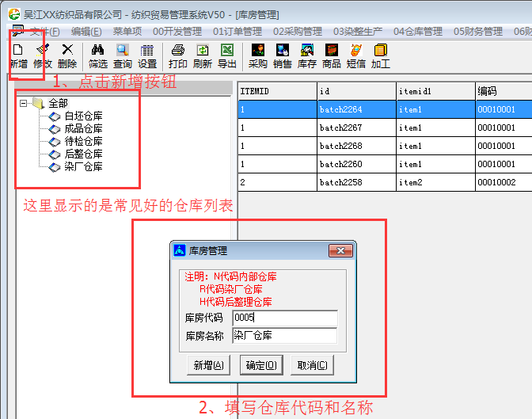
Task: Click the id column header
Action: point(356,91)
